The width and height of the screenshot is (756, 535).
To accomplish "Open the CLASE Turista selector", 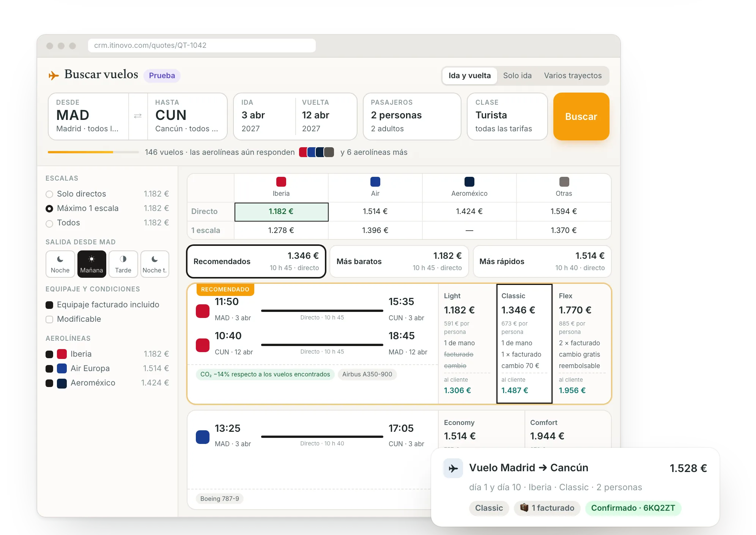I will coord(507,116).
